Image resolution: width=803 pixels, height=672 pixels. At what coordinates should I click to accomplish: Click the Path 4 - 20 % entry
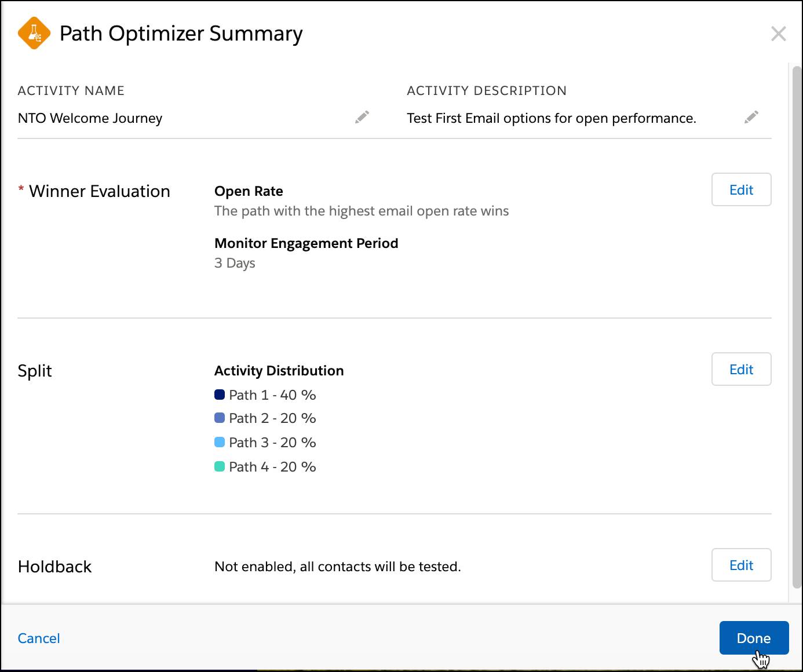point(265,467)
